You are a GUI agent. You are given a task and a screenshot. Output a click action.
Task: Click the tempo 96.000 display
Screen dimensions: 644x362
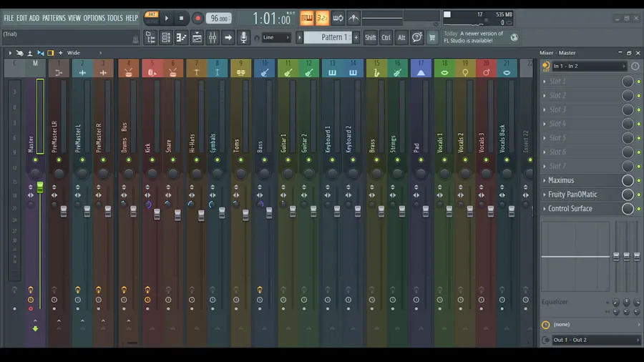pos(218,18)
